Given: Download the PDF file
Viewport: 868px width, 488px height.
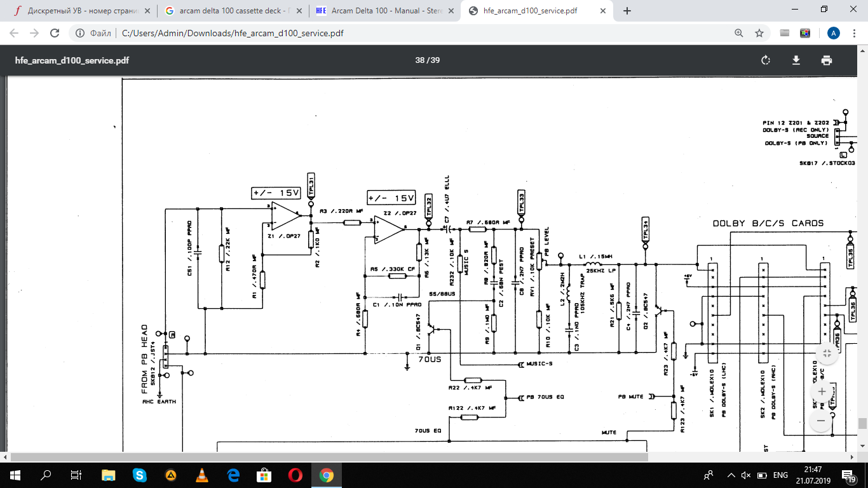Looking at the screenshot, I should pos(796,60).
